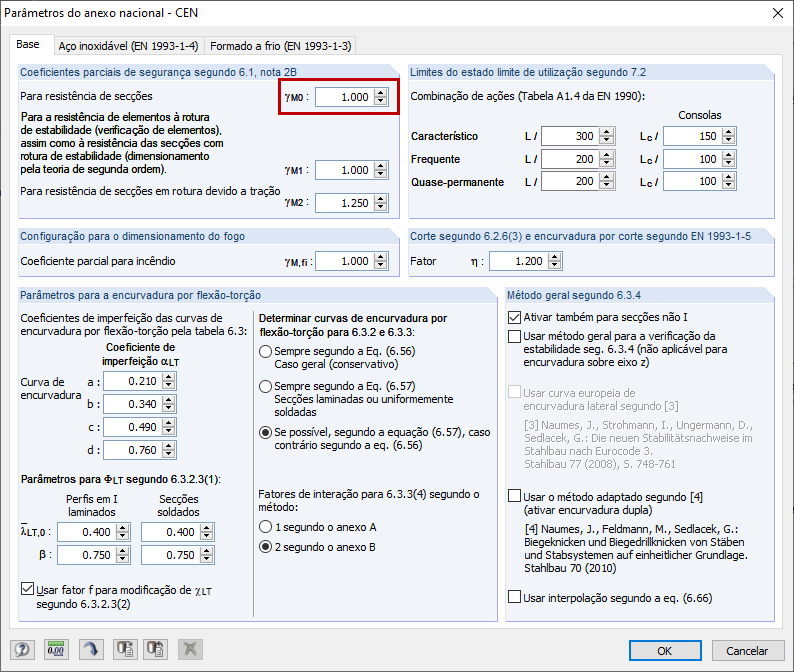Enable 'Usar o método adaptado segundo [4]' checkbox
The width and height of the screenshot is (794, 672).
point(514,496)
